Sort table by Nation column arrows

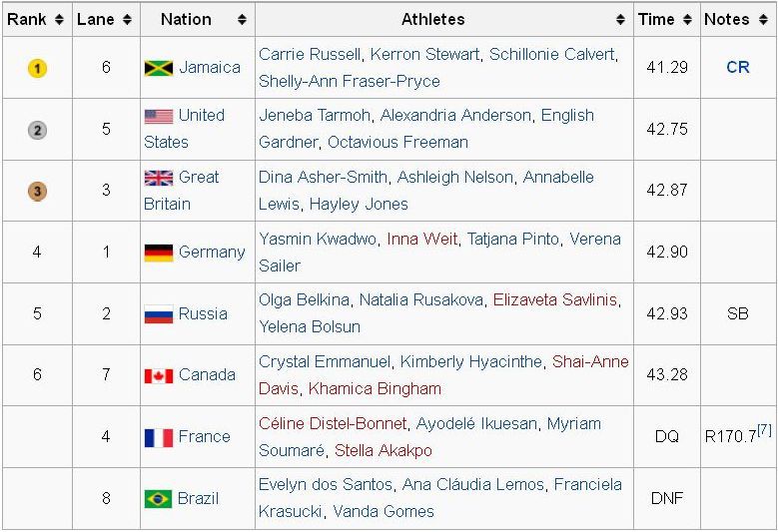[242, 20]
